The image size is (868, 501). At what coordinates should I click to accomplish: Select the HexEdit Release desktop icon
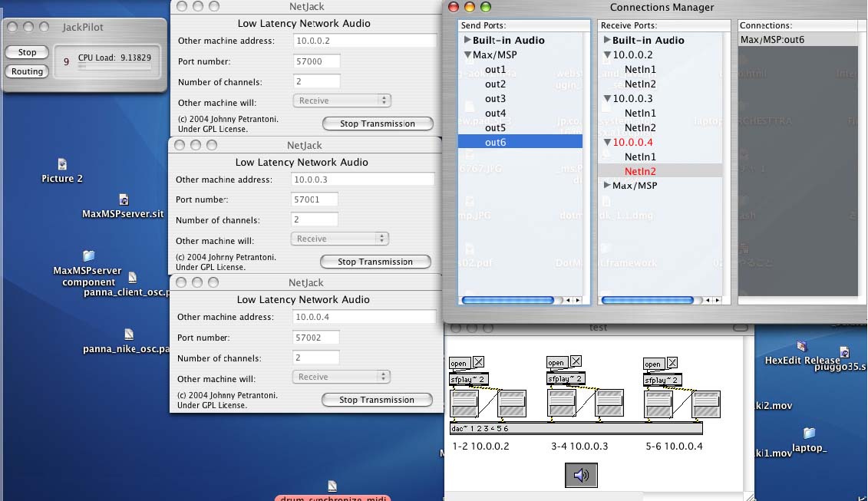tap(801, 347)
